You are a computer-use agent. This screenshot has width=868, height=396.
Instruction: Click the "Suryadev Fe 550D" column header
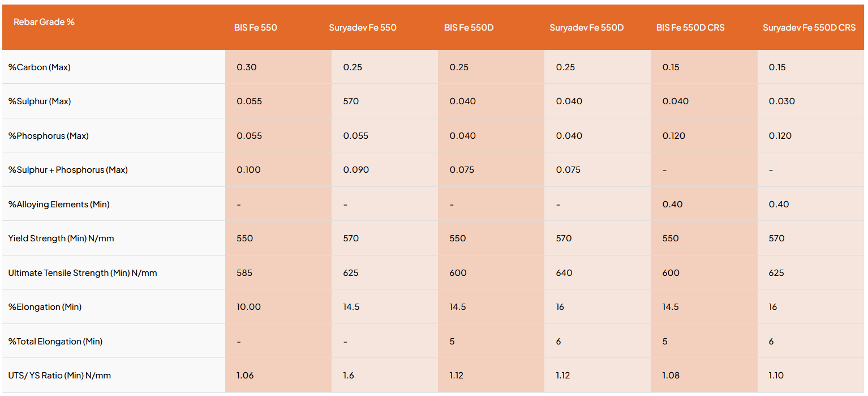coord(587,28)
